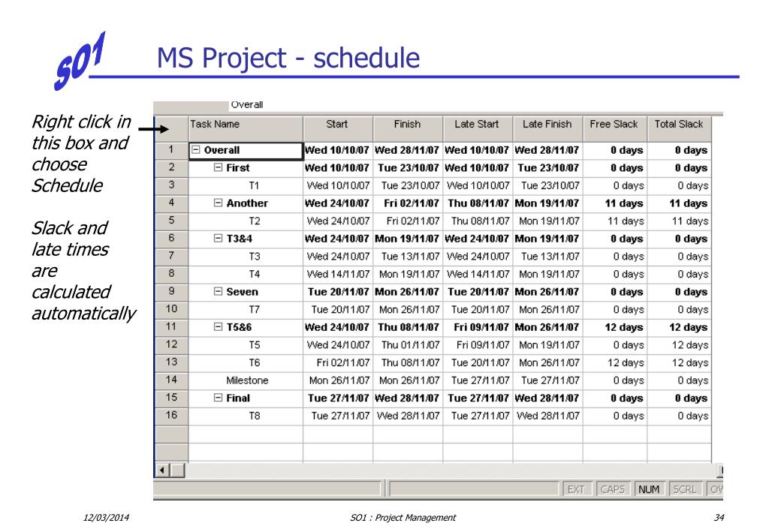
Task: Click the SCRL status bar indicator
Action: [685, 489]
